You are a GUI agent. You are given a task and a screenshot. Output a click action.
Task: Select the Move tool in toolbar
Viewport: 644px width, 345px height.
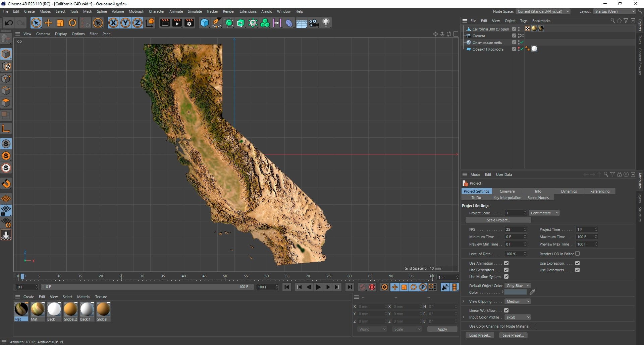[48, 23]
